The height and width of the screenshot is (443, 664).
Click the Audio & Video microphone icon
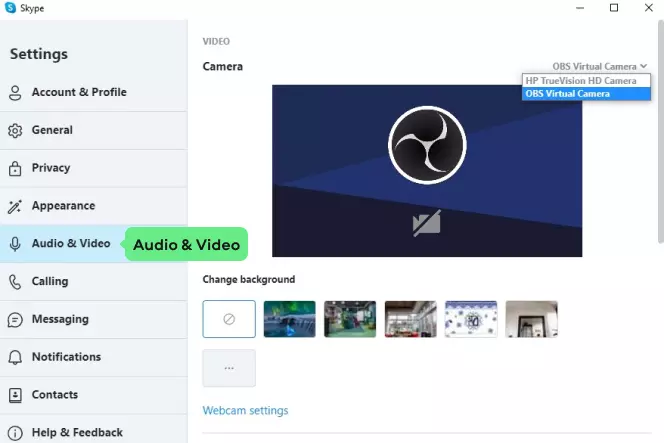(15, 244)
